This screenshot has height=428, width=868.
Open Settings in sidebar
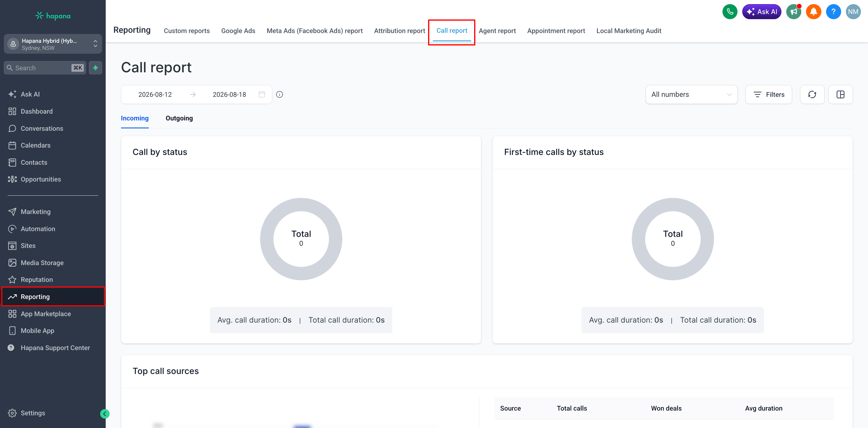pos(27,413)
